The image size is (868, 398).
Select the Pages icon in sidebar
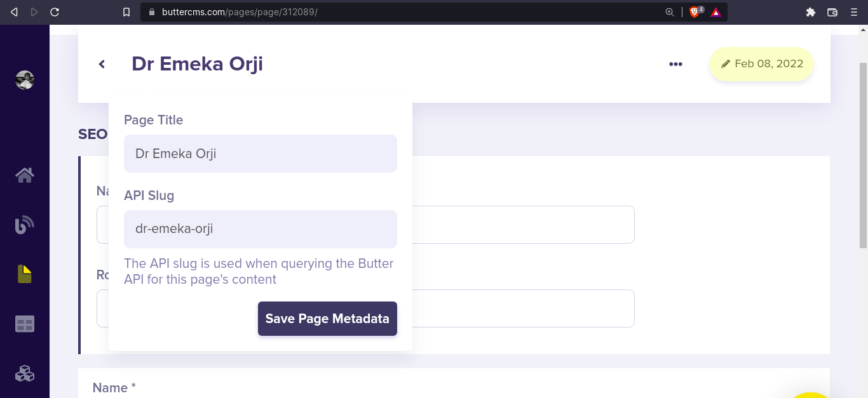tap(24, 274)
